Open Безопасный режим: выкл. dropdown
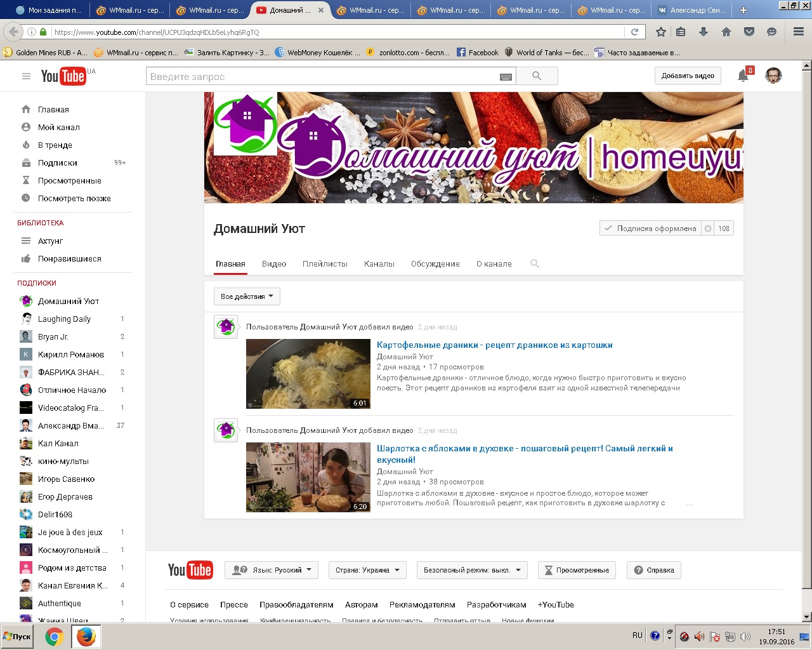Image resolution: width=812 pixels, height=650 pixels. pos(472,570)
